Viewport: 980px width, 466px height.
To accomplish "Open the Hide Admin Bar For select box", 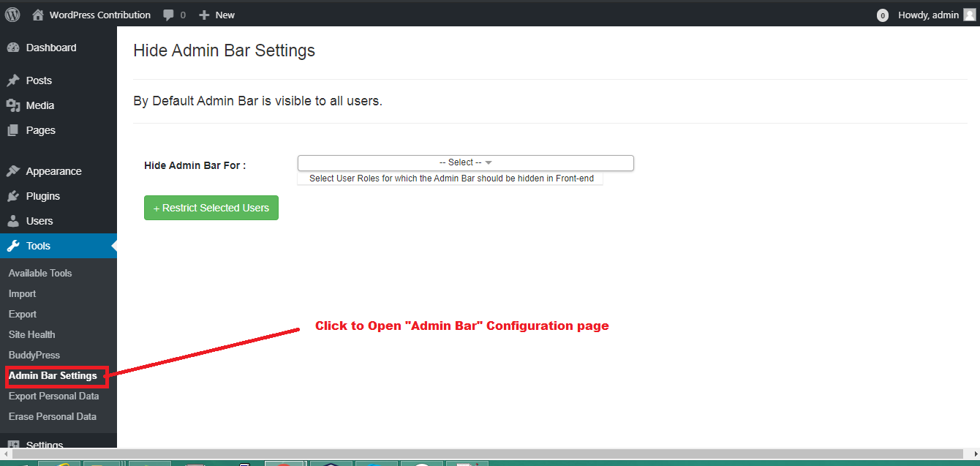I will tap(466, 162).
